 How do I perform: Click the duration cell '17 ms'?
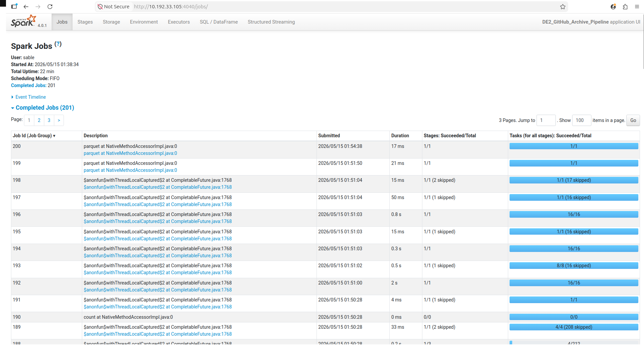coord(398,146)
